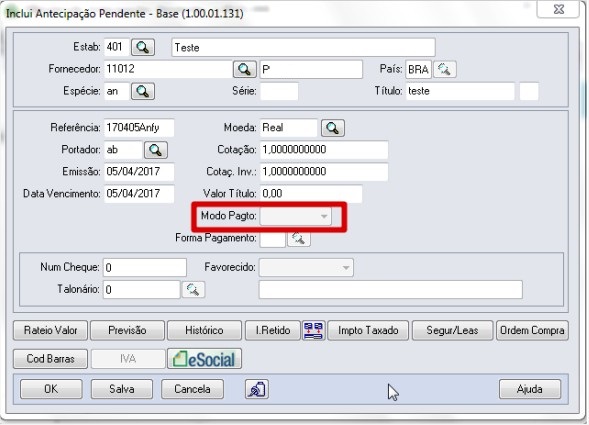Open the Ajuda help button

pyautogui.click(x=530, y=389)
